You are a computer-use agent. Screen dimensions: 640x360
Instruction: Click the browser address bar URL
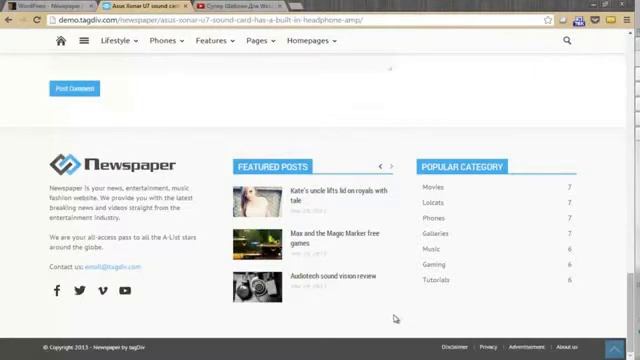pos(211,20)
